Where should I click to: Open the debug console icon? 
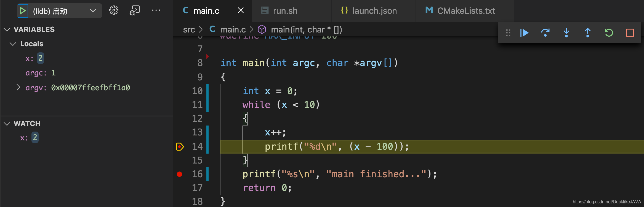pyautogui.click(x=135, y=10)
